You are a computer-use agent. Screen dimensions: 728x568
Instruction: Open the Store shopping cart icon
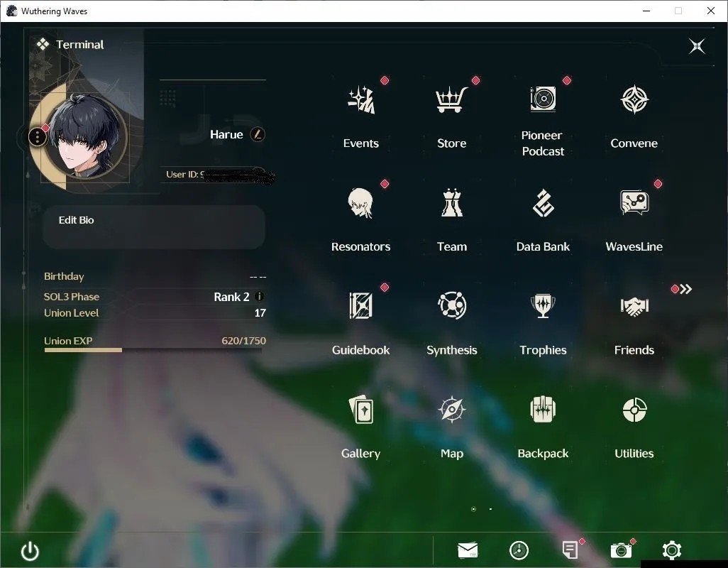(451, 100)
